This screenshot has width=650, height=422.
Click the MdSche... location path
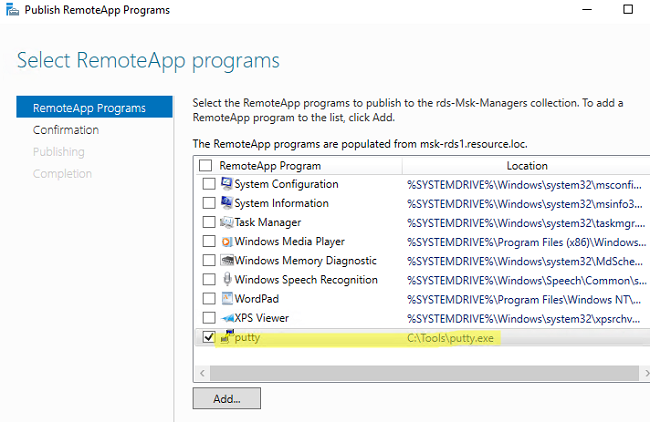pyautogui.click(x=525, y=261)
